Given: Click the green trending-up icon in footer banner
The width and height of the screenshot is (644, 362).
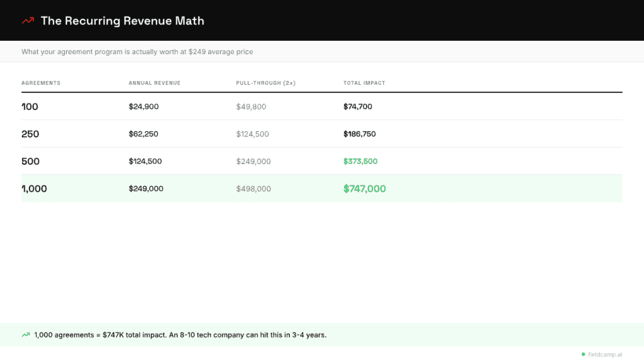Looking at the screenshot, I should tap(26, 335).
